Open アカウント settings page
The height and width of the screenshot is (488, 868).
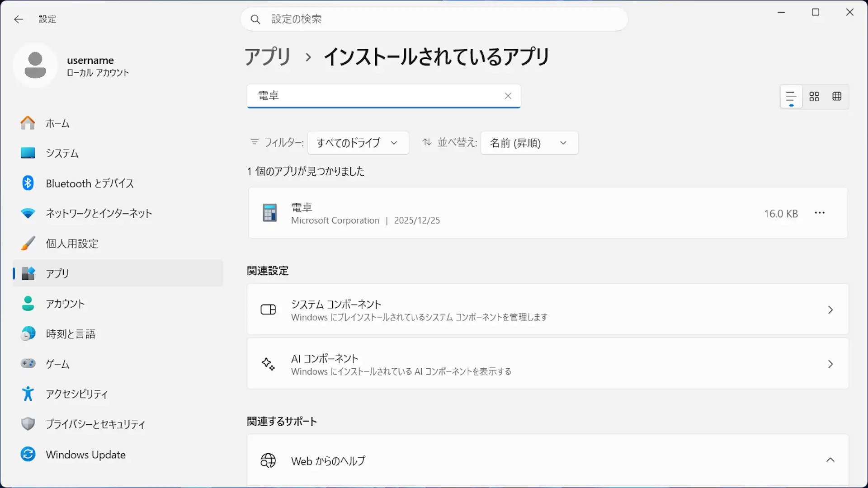[118, 304]
